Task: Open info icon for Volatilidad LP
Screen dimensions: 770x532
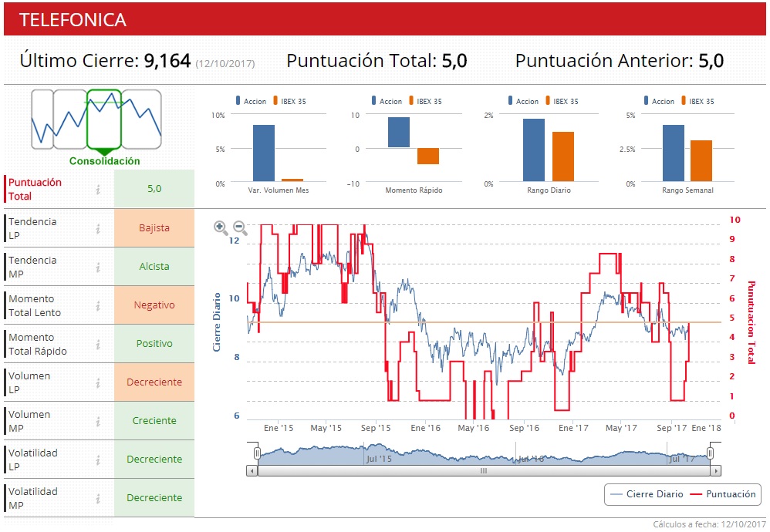Action: pyautogui.click(x=98, y=460)
